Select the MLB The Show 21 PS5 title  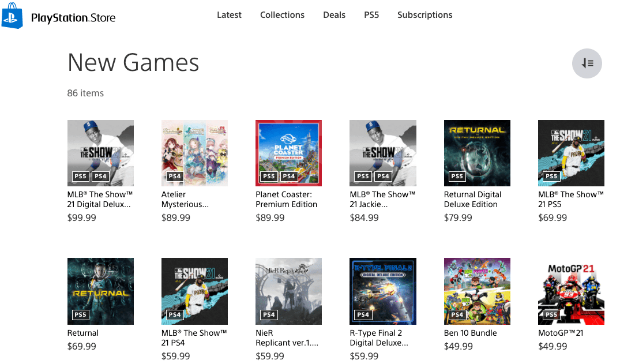click(571, 200)
